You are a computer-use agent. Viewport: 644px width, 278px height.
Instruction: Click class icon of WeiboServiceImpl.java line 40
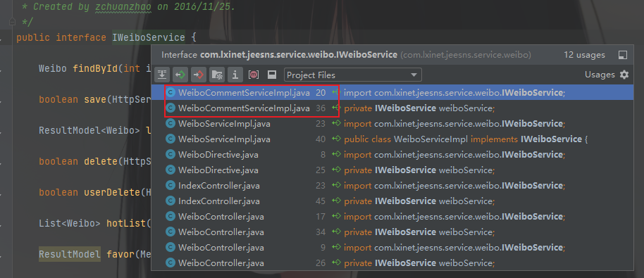pyautogui.click(x=170, y=139)
